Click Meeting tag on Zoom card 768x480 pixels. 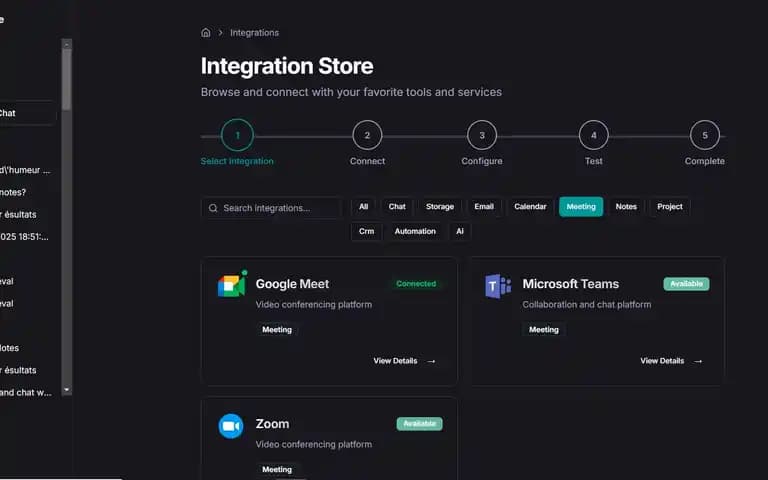coord(277,469)
